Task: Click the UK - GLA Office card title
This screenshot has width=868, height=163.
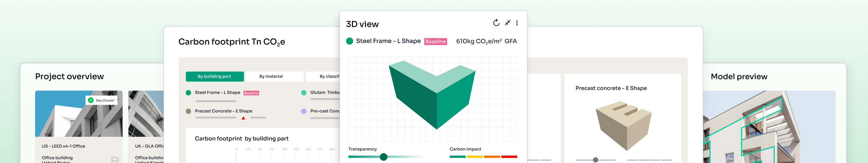Action: tap(149, 146)
